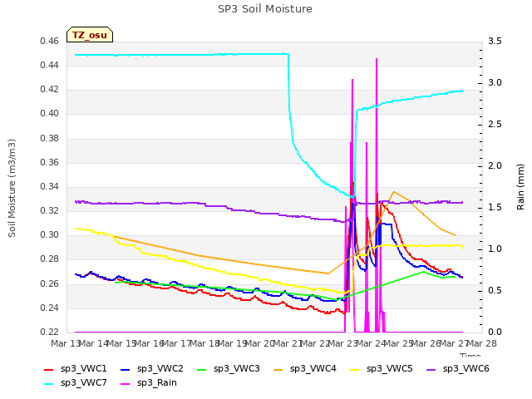This screenshot has height=399, width=532.
Task: Click the 1.0 right axis value
Action: tap(495, 249)
